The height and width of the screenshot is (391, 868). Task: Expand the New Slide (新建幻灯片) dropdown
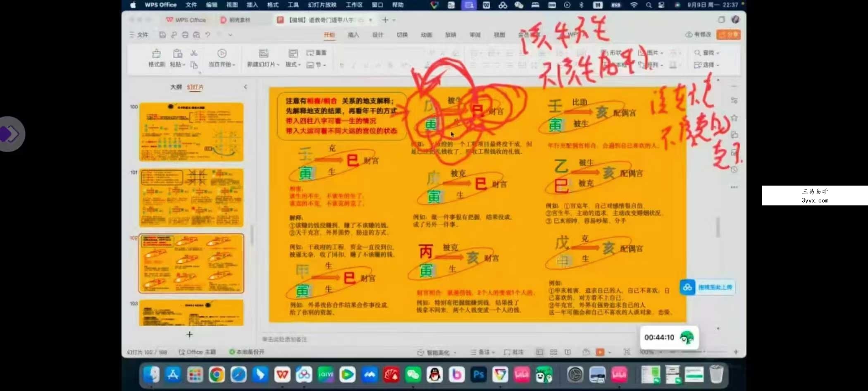coord(278,65)
